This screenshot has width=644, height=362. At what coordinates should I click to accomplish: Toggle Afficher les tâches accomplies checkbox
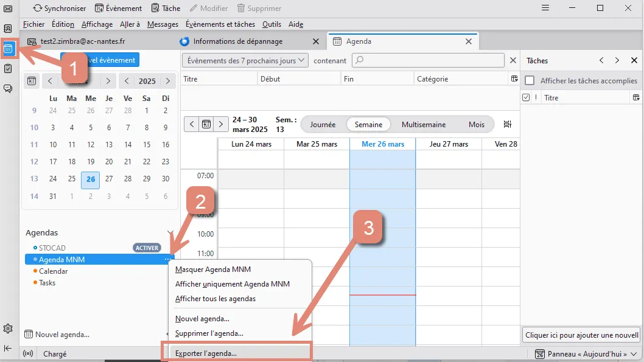pyautogui.click(x=530, y=80)
